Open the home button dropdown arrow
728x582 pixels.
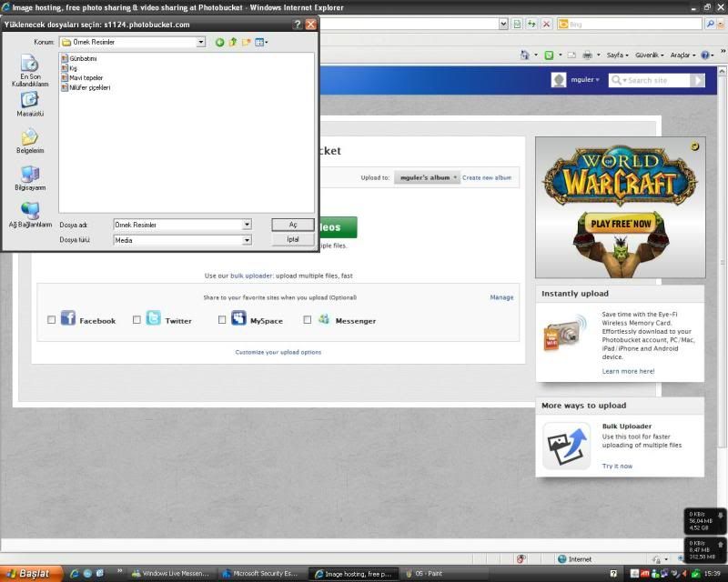click(x=536, y=55)
